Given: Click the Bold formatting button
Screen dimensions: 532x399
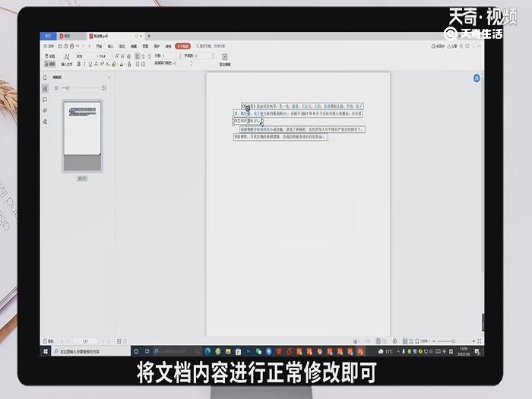Looking at the screenshot, I should [x=79, y=64].
